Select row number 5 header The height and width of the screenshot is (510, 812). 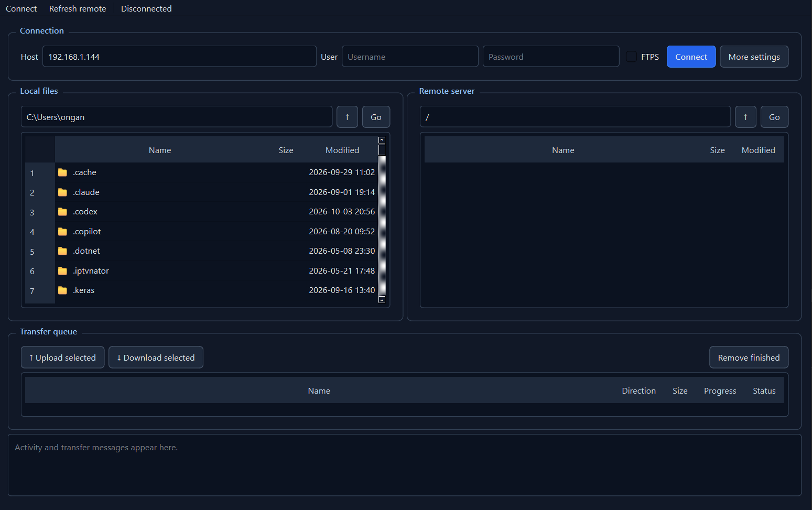[40, 252]
